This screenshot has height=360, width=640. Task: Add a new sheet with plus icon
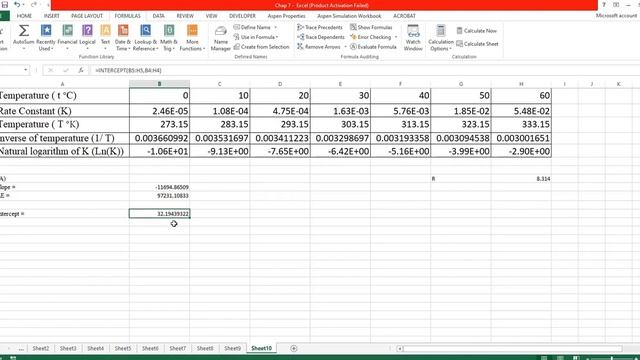click(293, 348)
